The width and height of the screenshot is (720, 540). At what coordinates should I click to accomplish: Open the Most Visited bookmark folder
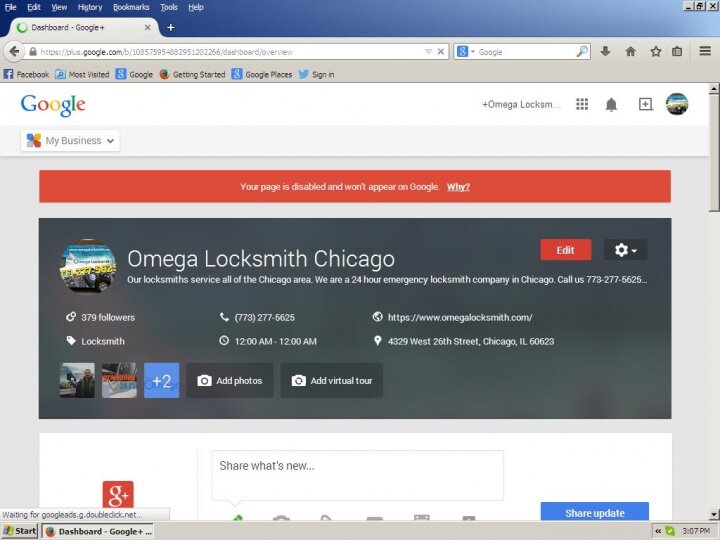point(82,74)
